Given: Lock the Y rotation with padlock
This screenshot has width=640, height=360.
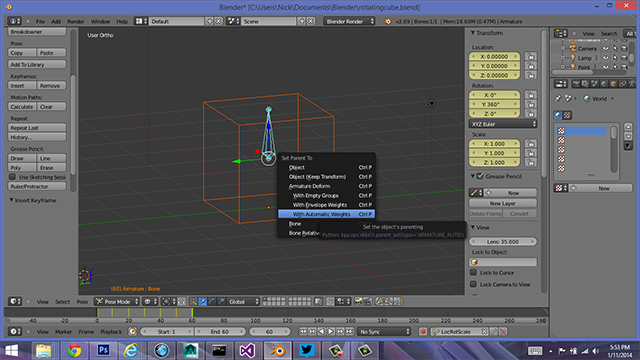Looking at the screenshot, I should click(x=531, y=104).
